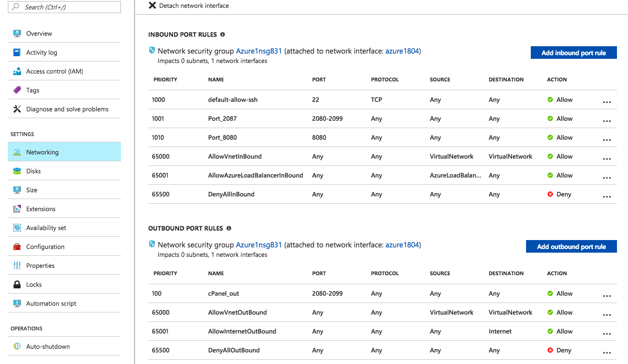The height and width of the screenshot is (364, 628).
Task: Click the Overview monitor icon in sidebar
Action: pos(17,34)
